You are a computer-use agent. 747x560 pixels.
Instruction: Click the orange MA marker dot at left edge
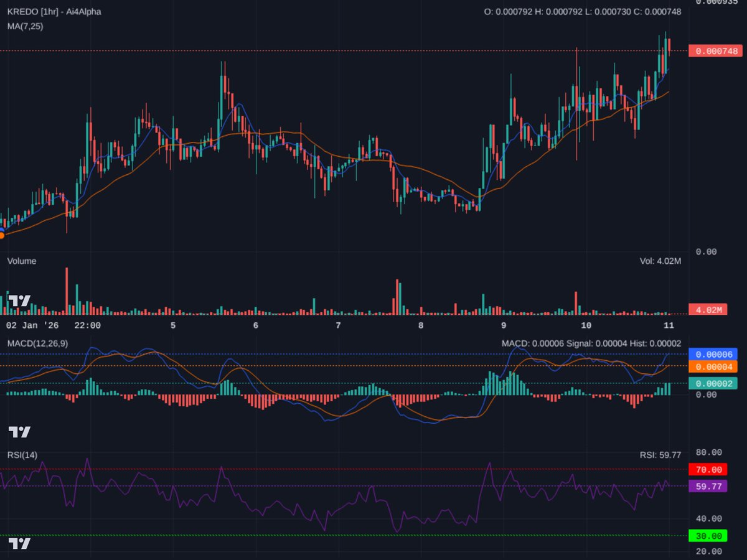pyautogui.click(x=1, y=235)
